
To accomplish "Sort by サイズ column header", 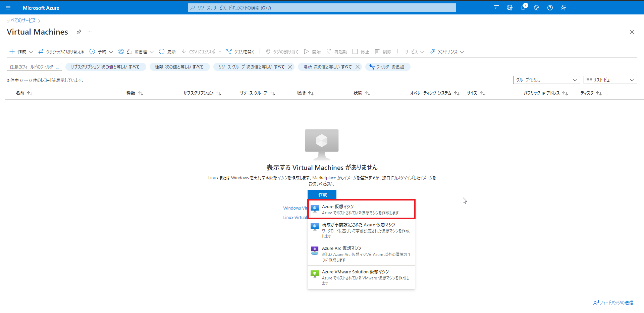I will click(476, 93).
